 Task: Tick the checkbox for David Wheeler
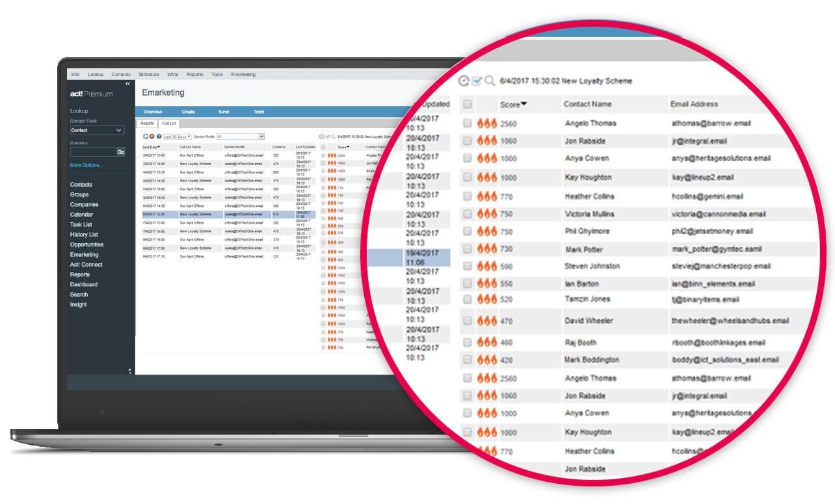pos(467,321)
